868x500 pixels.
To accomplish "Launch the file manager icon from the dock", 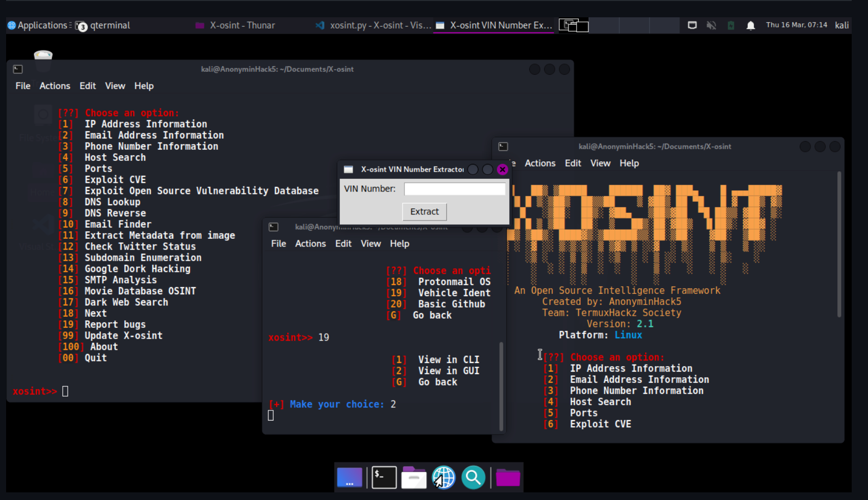I will tap(414, 478).
